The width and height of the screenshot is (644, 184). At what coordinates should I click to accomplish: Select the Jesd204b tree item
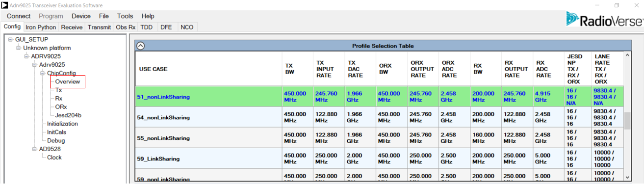tap(68, 115)
